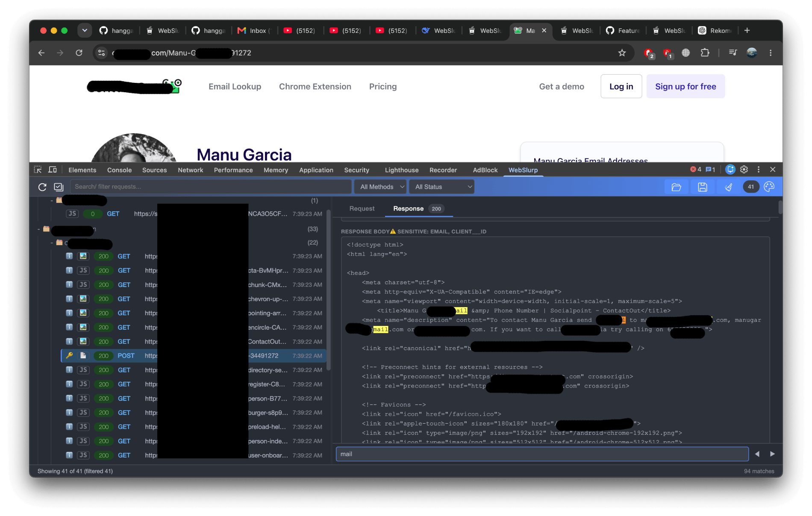Switch to the Performance tab

pyautogui.click(x=233, y=170)
